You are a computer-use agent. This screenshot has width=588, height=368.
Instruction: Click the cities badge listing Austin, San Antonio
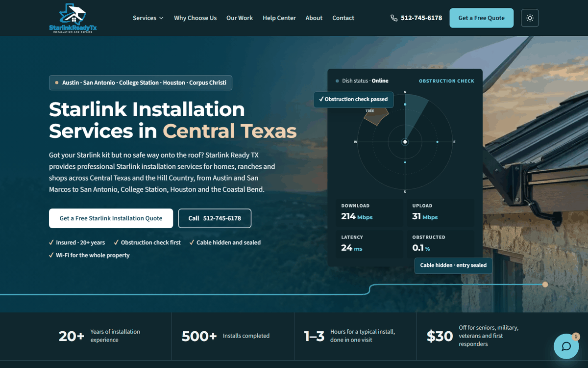click(x=141, y=82)
